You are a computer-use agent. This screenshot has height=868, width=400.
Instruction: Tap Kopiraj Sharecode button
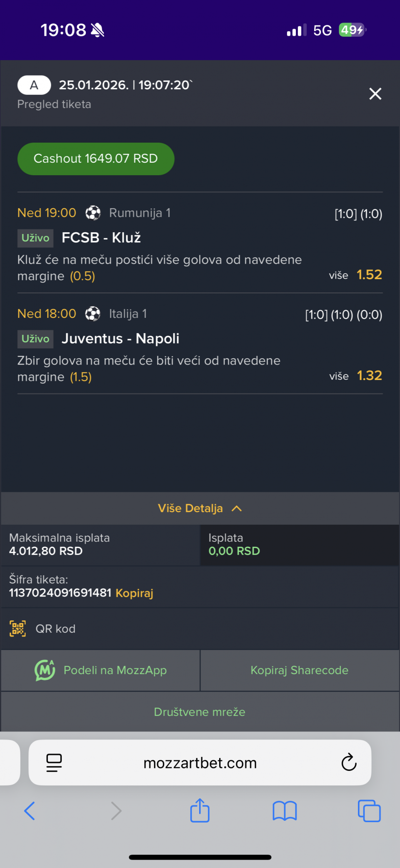(x=299, y=670)
